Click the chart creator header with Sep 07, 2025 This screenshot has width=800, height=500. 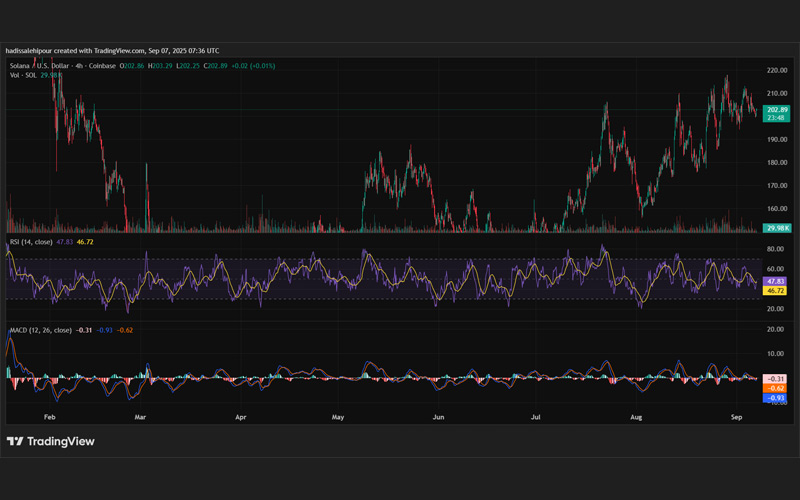112,51
